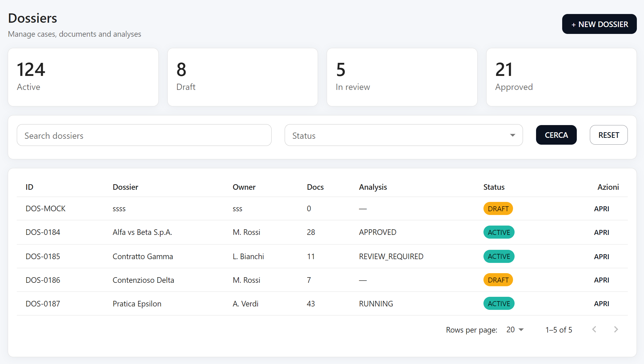
Task: Click the Docs column header
Action: 315,187
